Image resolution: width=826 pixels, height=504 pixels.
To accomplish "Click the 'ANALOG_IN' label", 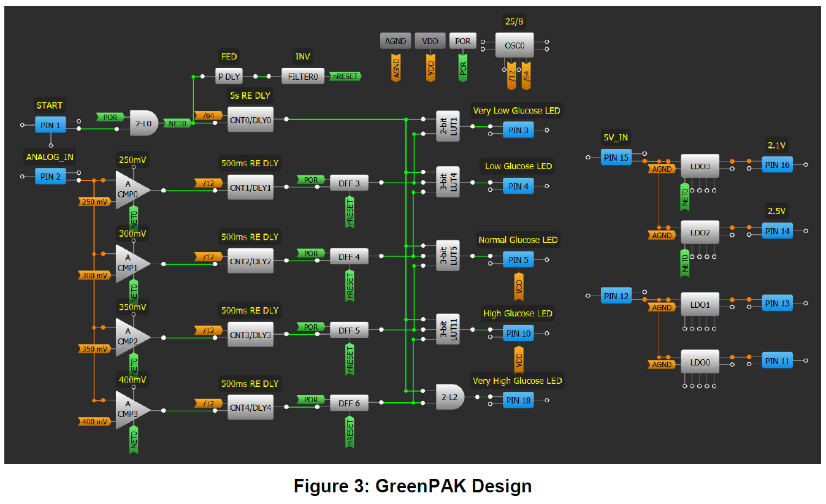I will (50, 157).
